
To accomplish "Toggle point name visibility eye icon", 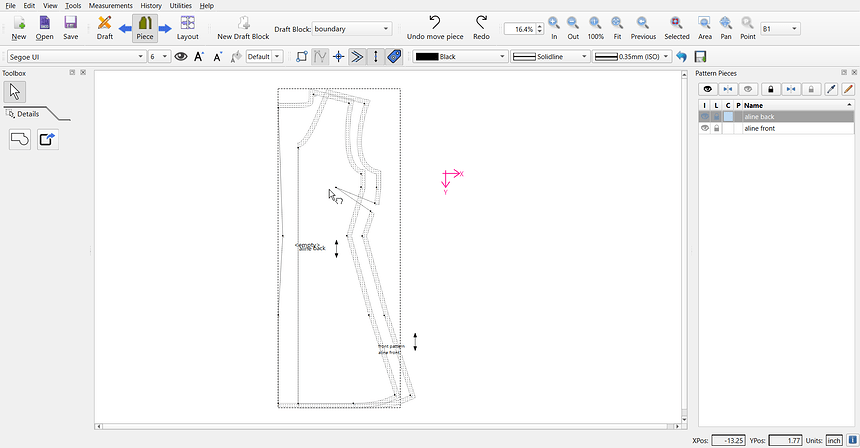I will coord(180,56).
